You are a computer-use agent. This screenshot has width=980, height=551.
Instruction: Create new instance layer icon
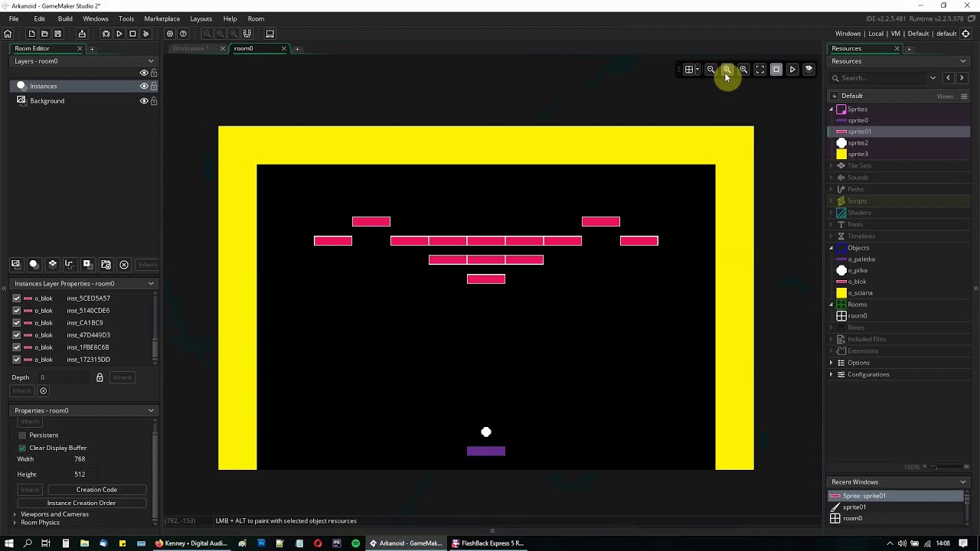pyautogui.click(x=33, y=264)
